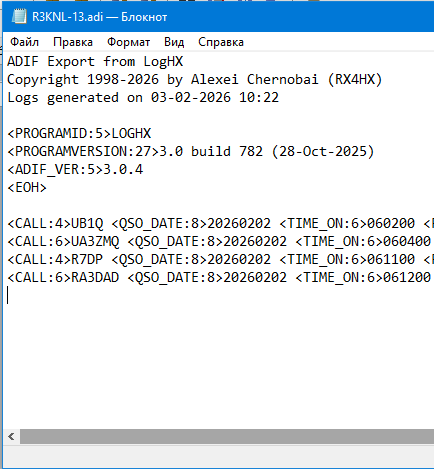Click on the Logs generated on line
Screen dimensions: 434x469
click(x=143, y=98)
